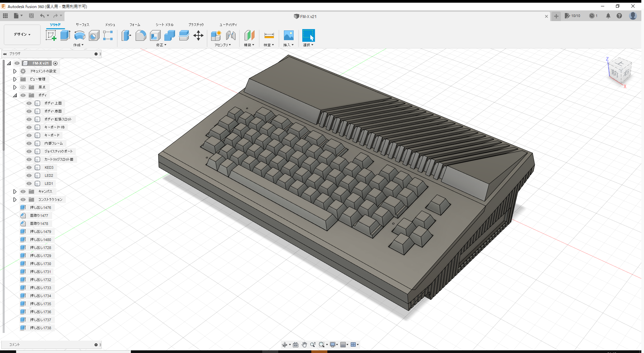Click the Fillet tool in the Modify section
This screenshot has height=353, width=644.
point(141,36)
